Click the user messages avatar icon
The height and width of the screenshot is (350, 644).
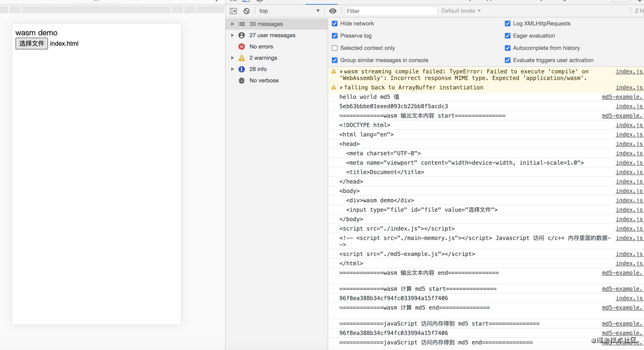(242, 35)
